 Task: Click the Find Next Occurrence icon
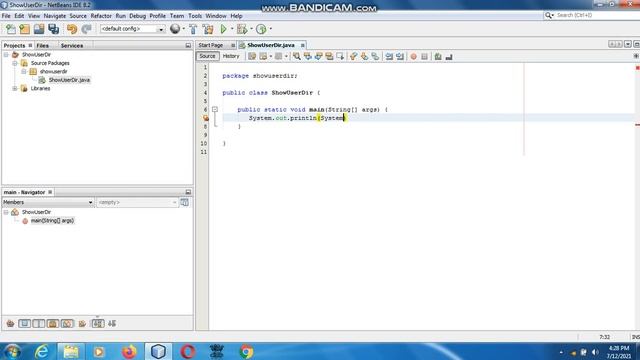pyautogui.click(x=318, y=57)
